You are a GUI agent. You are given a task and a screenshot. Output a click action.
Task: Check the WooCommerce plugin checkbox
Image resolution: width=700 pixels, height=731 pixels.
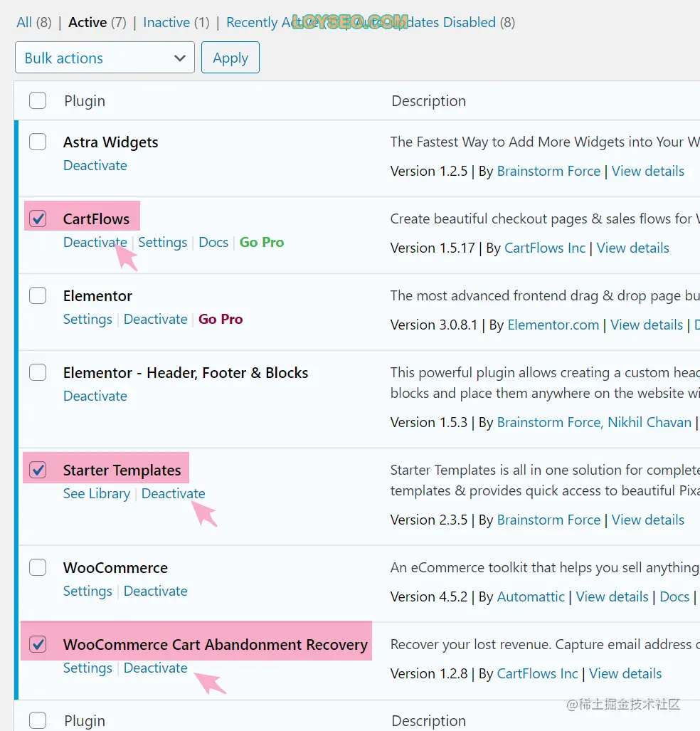(x=38, y=567)
